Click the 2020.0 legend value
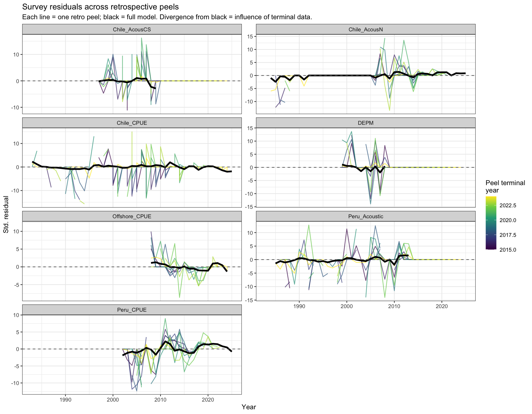The height and width of the screenshot is (414, 532). 508,220
